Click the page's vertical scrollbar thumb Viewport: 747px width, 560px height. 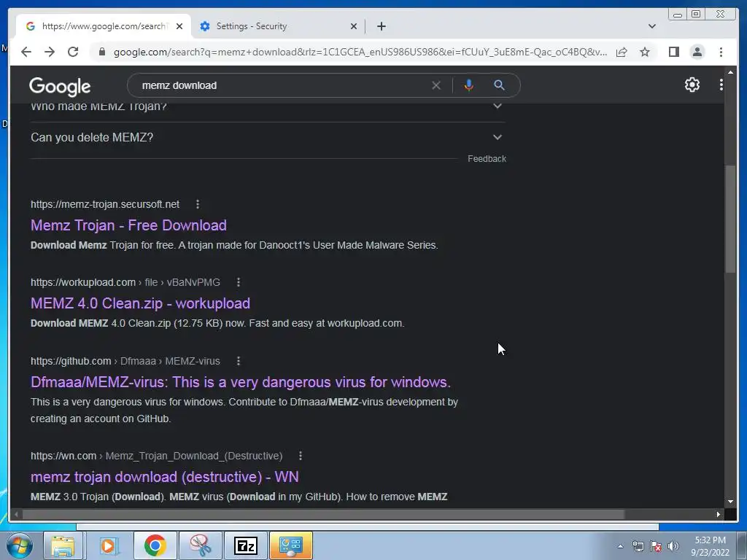tap(730, 219)
